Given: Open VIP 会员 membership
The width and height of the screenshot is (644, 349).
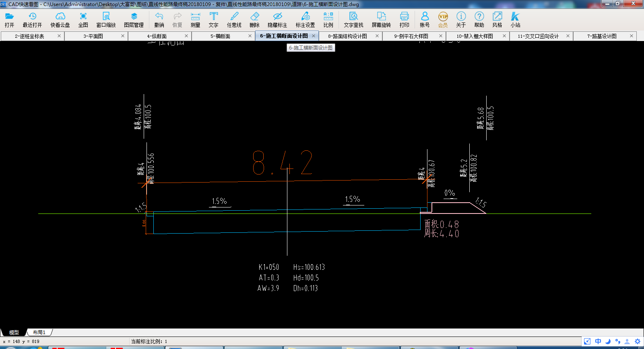Looking at the screenshot, I should [x=443, y=20].
